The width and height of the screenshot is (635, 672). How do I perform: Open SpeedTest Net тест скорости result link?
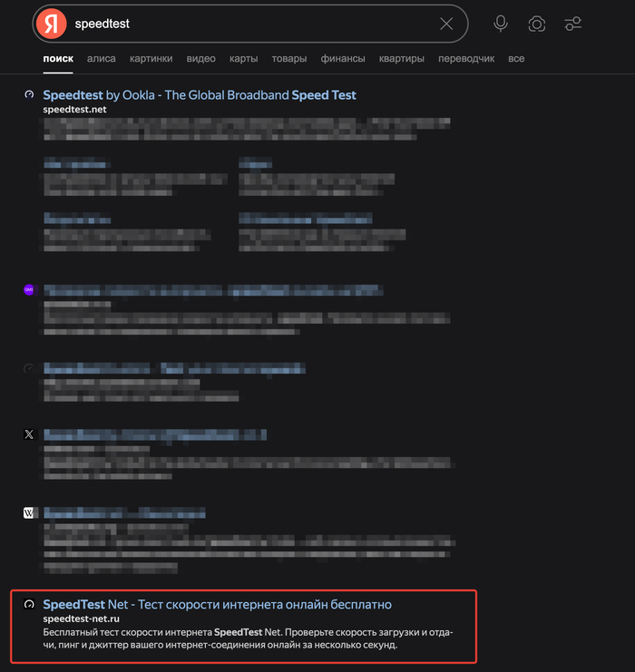click(x=217, y=604)
